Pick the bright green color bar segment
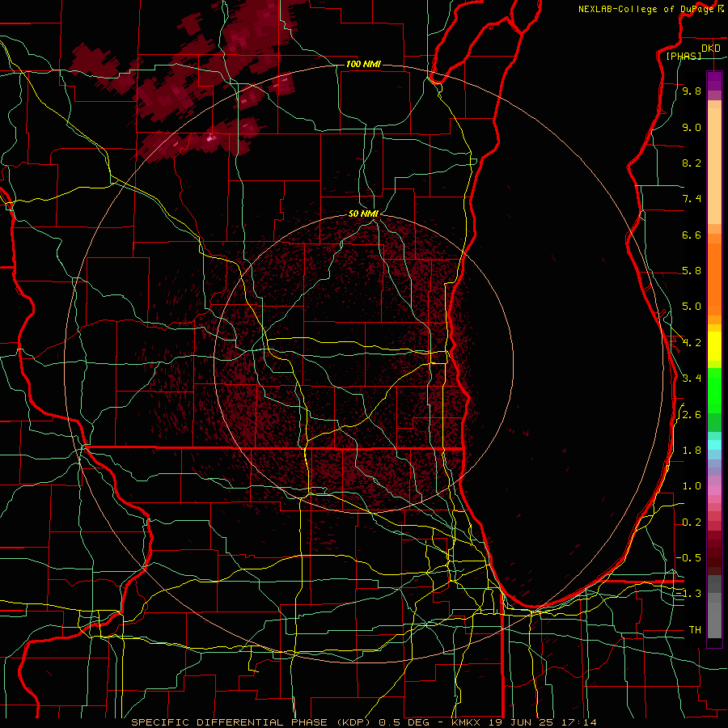728x728 pixels. tap(714, 390)
